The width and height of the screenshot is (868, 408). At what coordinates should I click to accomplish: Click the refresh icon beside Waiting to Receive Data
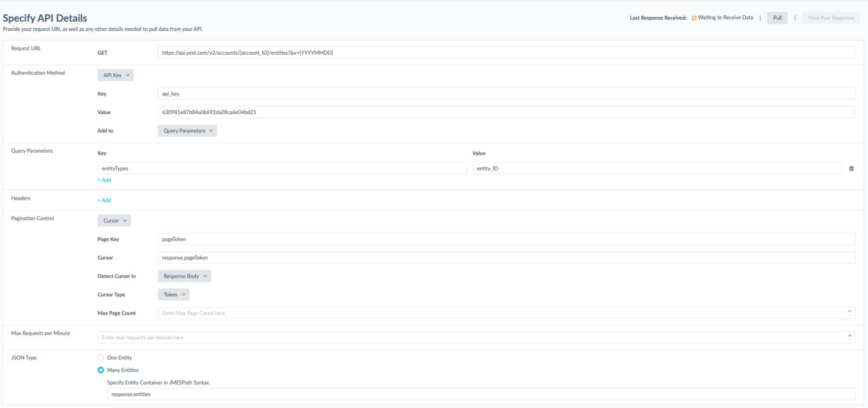(693, 18)
